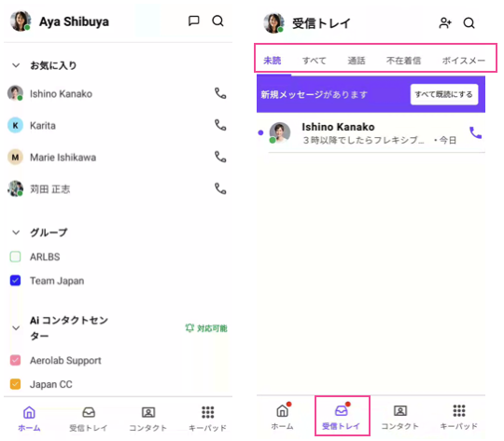
Task: Open キーパッド in inbox screen nav
Action: (459, 417)
